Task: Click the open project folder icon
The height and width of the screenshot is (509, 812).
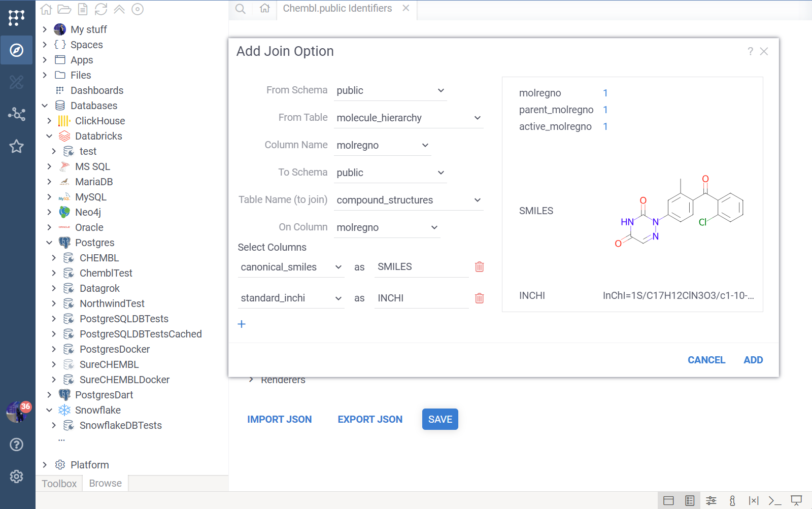Action: pos(64,9)
